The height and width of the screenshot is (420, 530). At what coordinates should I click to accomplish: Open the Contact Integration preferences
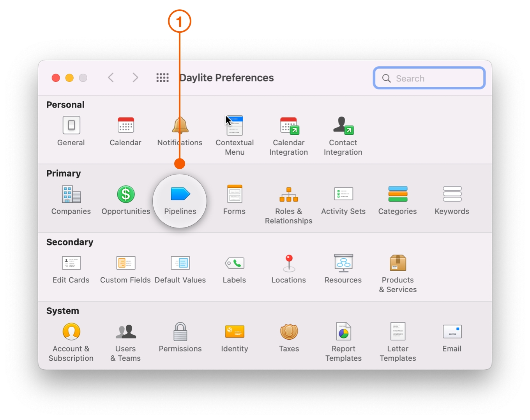[343, 131]
